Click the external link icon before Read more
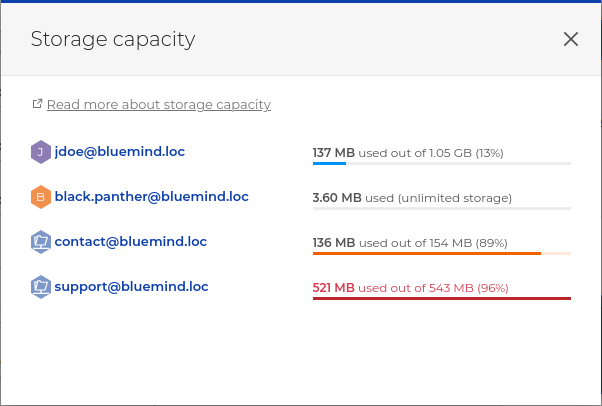602x406 pixels. (37, 104)
